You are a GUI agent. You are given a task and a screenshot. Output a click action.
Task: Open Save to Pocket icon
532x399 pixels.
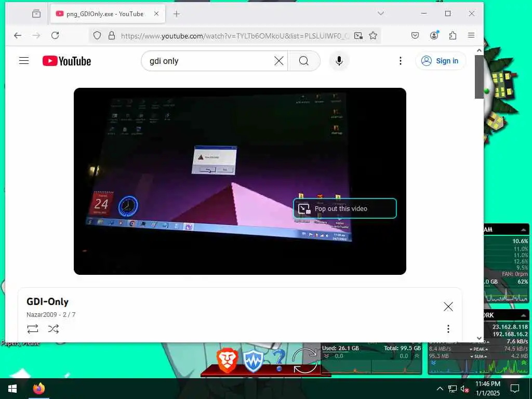[415, 35]
